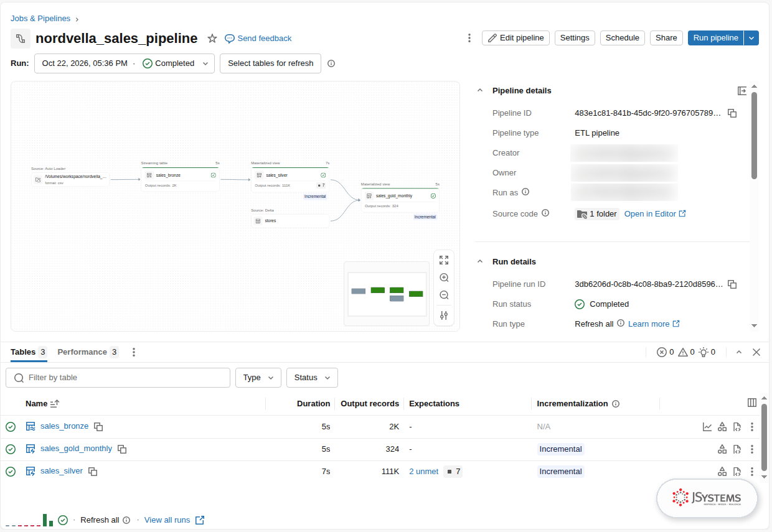
Task: Click the Edit pipeline button
Action: click(x=516, y=38)
